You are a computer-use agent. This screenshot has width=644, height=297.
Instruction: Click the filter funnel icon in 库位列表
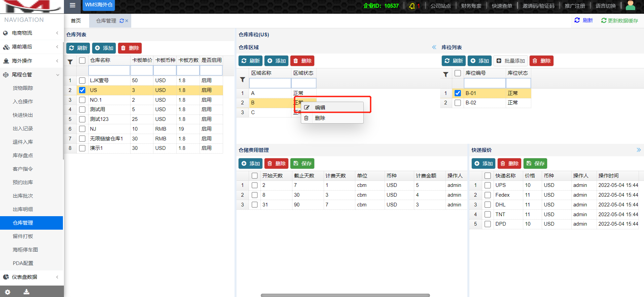pos(445,74)
